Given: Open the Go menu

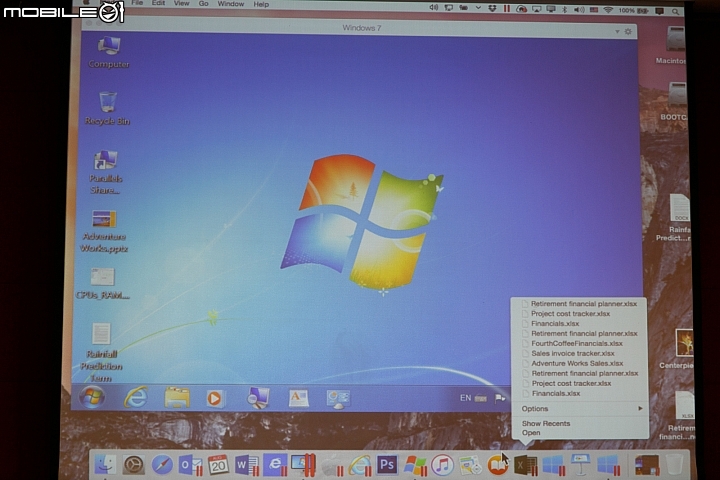Looking at the screenshot, I should [203, 4].
